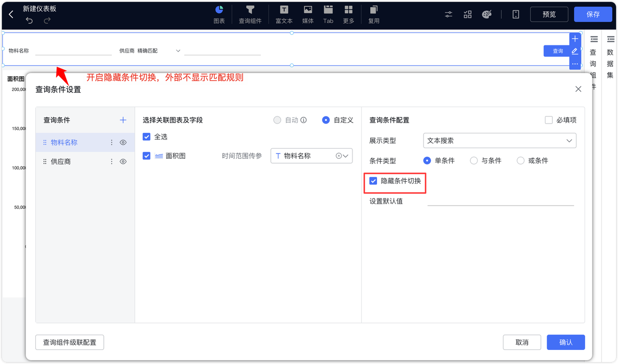Image resolution: width=618 pixels, height=364 pixels.
Task: Undo the last dashboard change
Action: coord(29,20)
